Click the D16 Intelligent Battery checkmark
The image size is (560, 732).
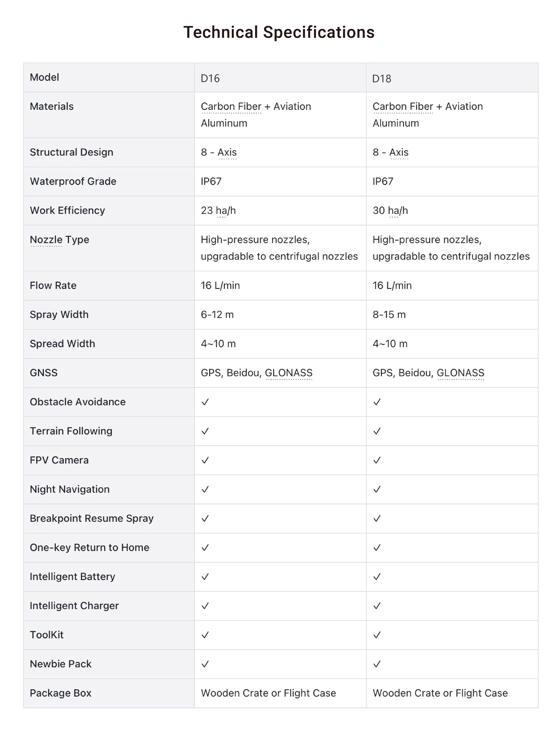click(205, 577)
